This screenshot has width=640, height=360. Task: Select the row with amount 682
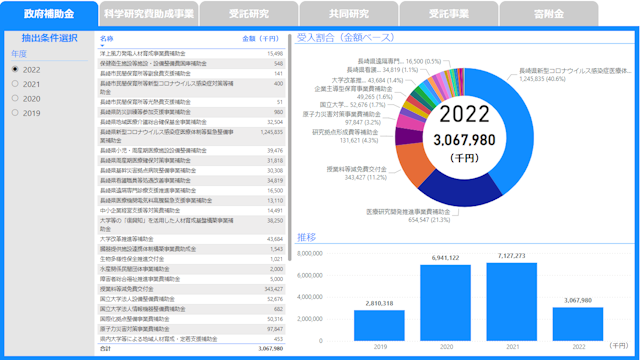click(191, 309)
